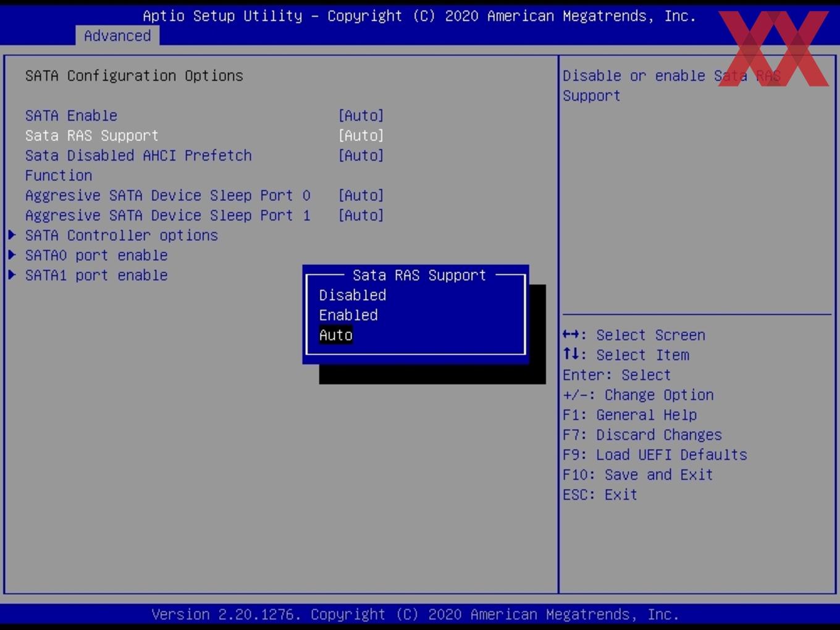
Task: Click the F1: General Help hint
Action: (x=629, y=414)
